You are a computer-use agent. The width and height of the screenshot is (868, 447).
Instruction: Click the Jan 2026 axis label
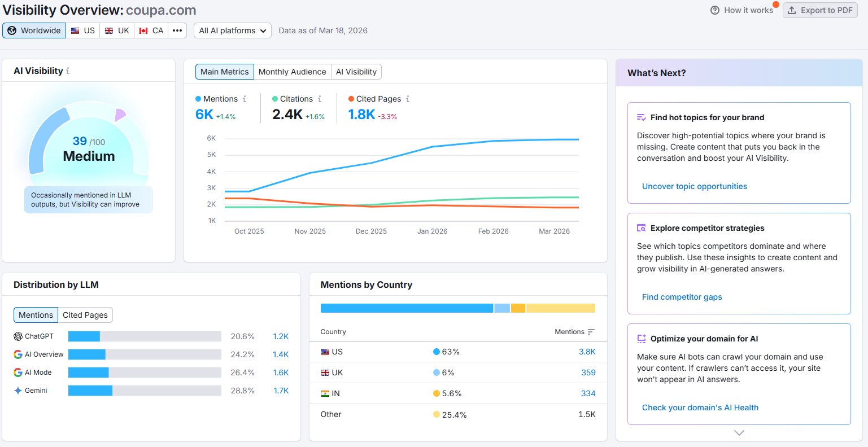(x=432, y=231)
